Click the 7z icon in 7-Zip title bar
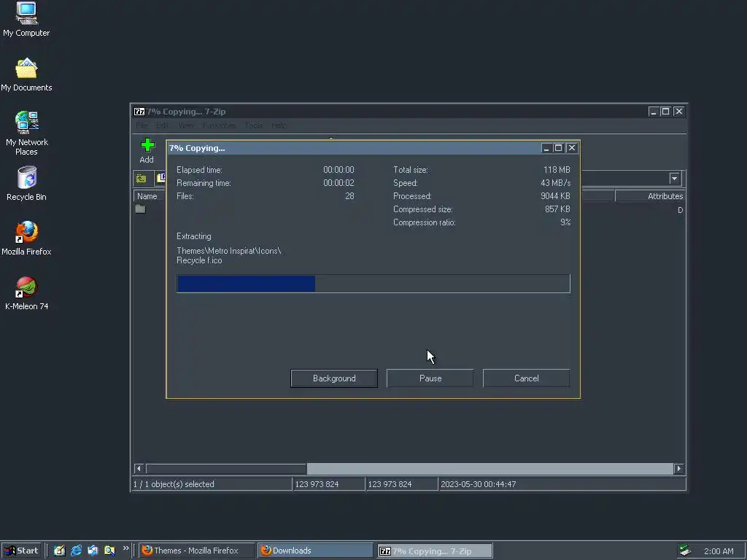Image resolution: width=747 pixels, height=560 pixels. [x=139, y=112]
